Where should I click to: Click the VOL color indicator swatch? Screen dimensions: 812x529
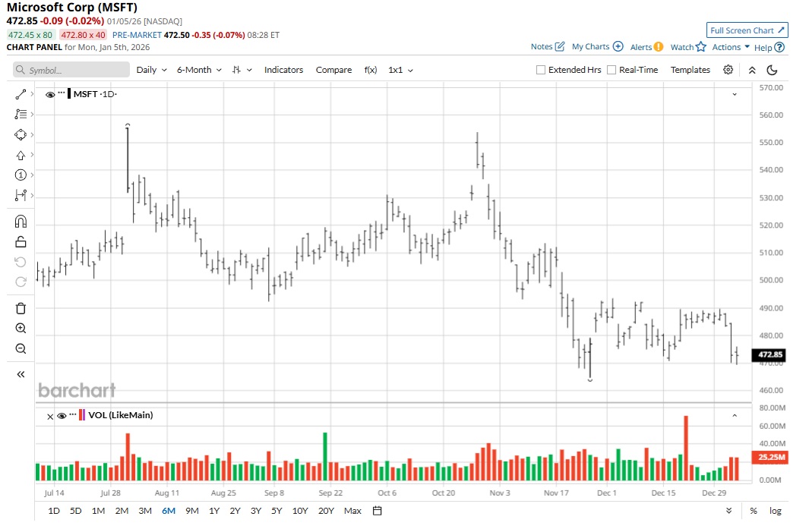[82, 415]
